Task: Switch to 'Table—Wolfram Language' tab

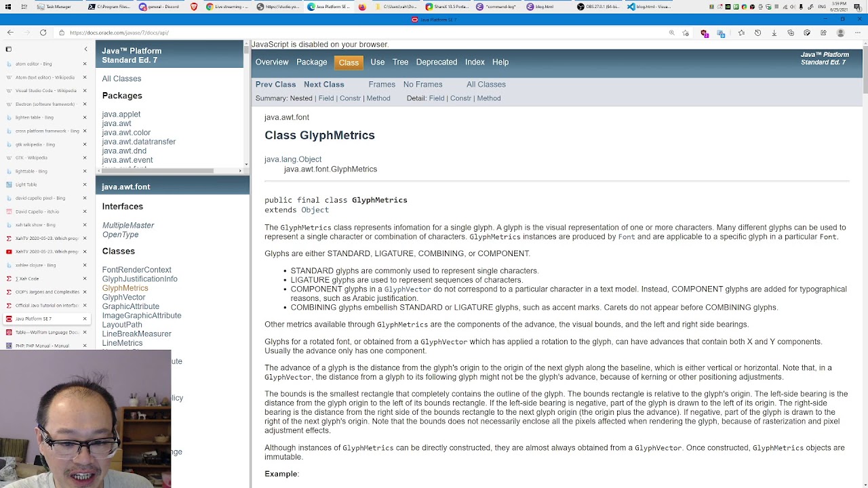Action: pyautogui.click(x=45, y=332)
